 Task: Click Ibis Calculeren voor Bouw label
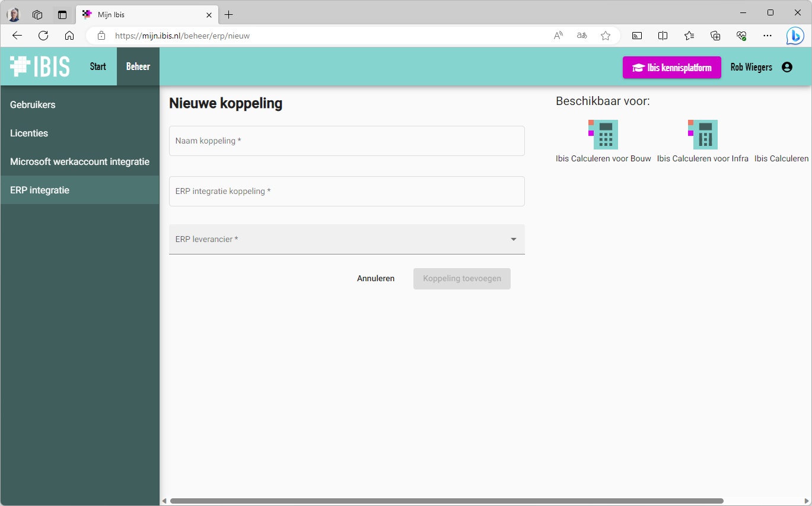coord(603,158)
